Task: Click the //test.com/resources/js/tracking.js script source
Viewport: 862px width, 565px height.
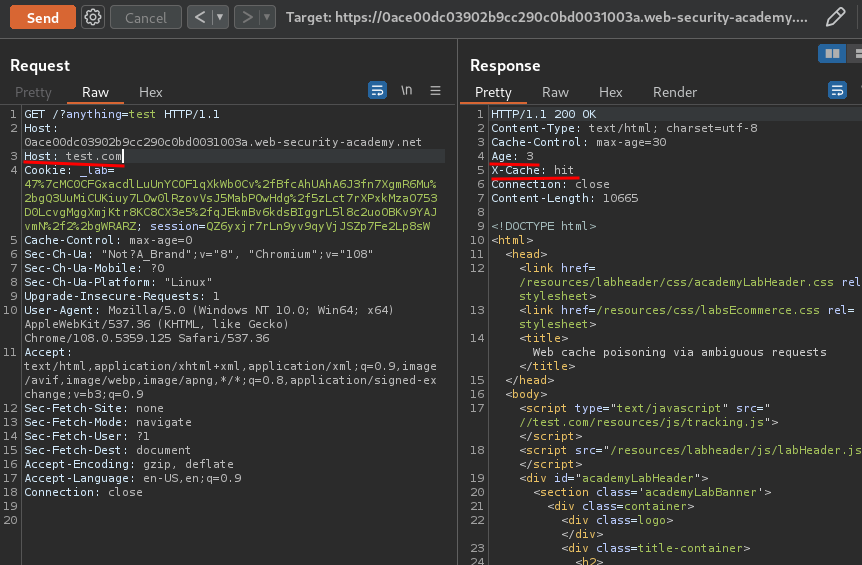Action: tap(642, 422)
